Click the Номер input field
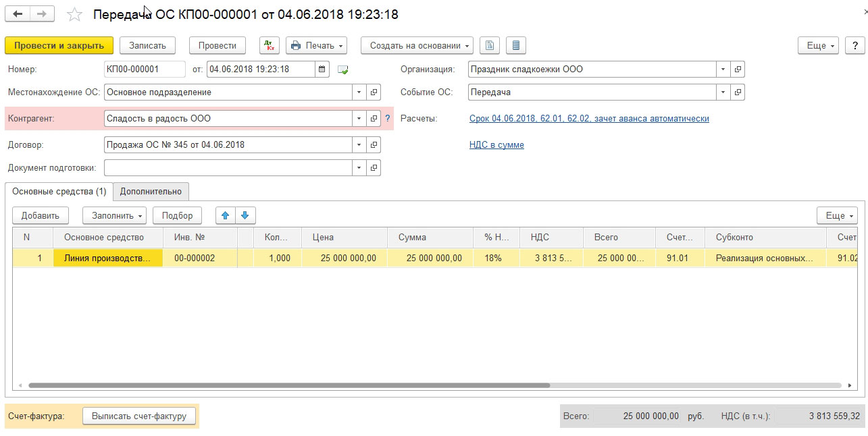 pyautogui.click(x=145, y=69)
